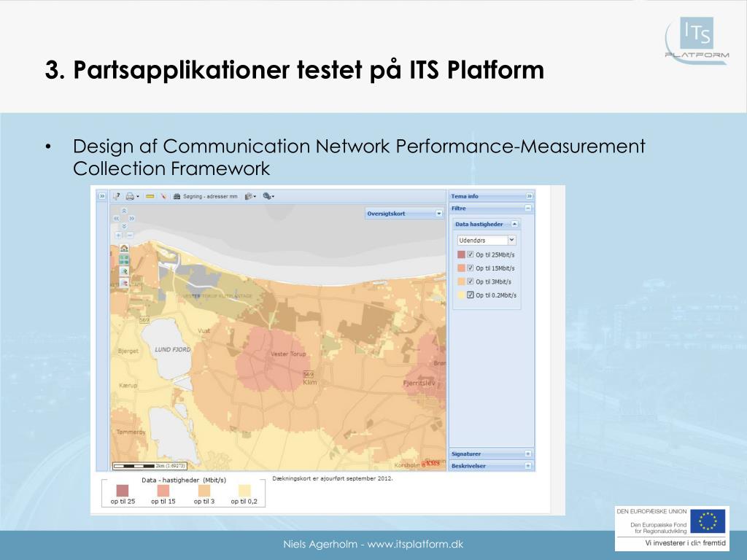747x560 pixels.
Task: Click the home extent map icon
Action: tap(124, 248)
